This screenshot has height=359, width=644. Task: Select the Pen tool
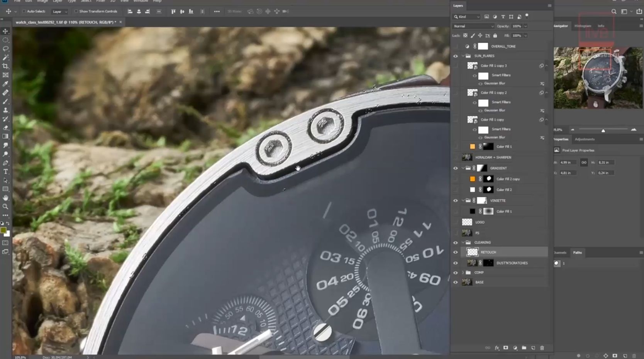coord(5,163)
